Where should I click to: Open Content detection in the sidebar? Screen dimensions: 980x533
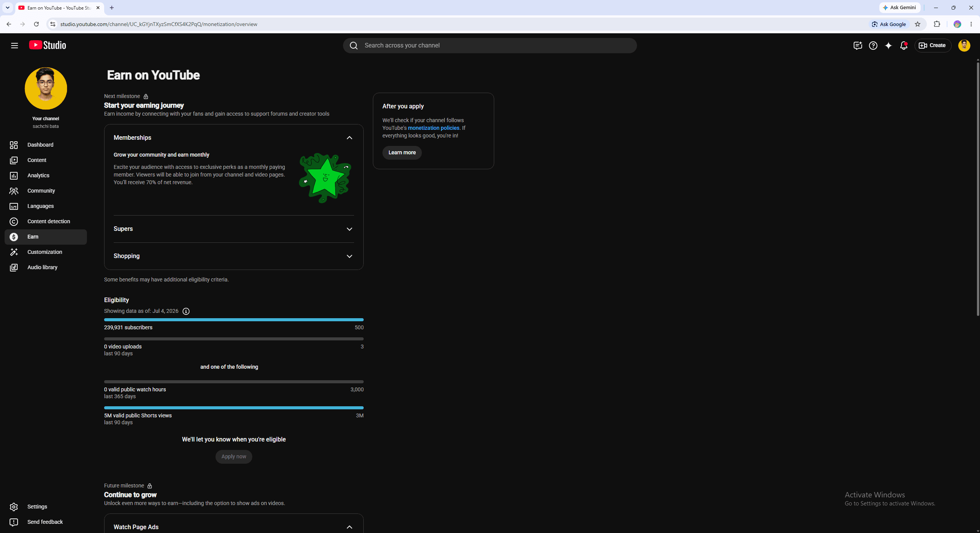46,221
